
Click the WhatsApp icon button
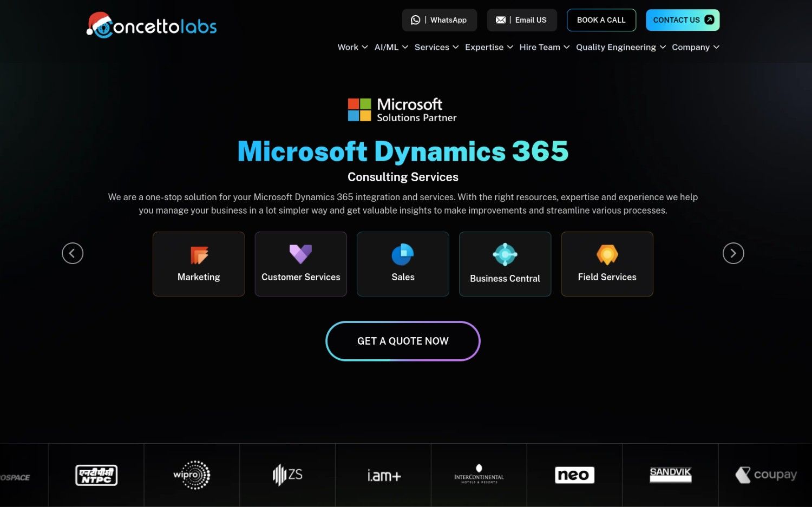[x=415, y=20]
